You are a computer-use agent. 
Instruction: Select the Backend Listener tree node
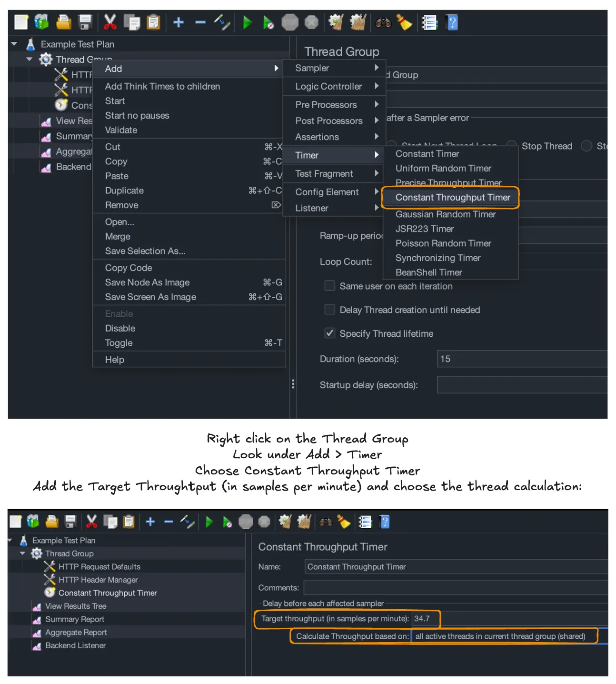coord(75,645)
